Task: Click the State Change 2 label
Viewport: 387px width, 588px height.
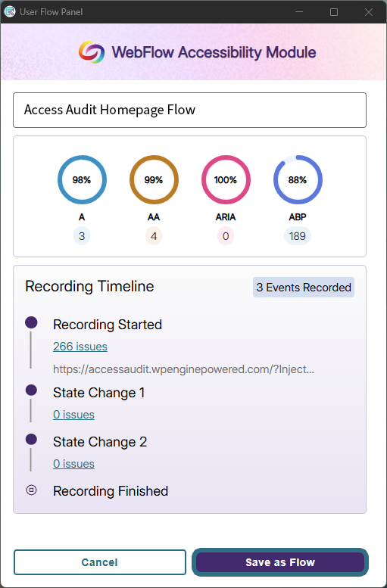Action: [100, 442]
